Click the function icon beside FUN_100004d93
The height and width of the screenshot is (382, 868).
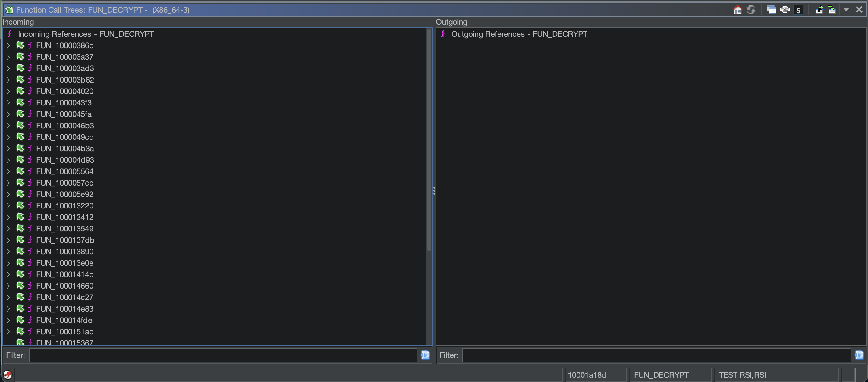pyautogui.click(x=30, y=160)
